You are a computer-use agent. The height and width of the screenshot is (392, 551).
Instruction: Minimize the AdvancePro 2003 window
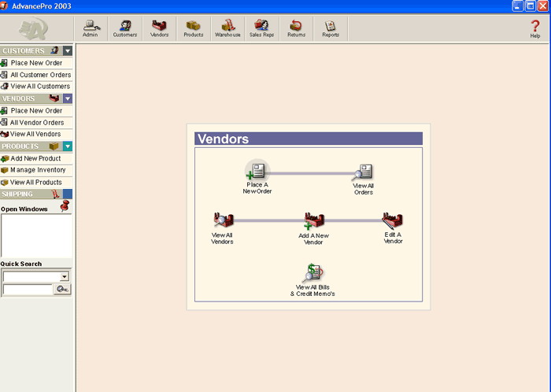[x=518, y=6]
